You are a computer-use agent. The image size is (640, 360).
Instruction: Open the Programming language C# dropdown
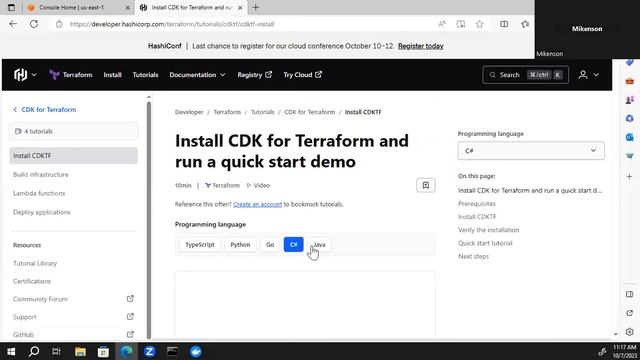coord(531,151)
